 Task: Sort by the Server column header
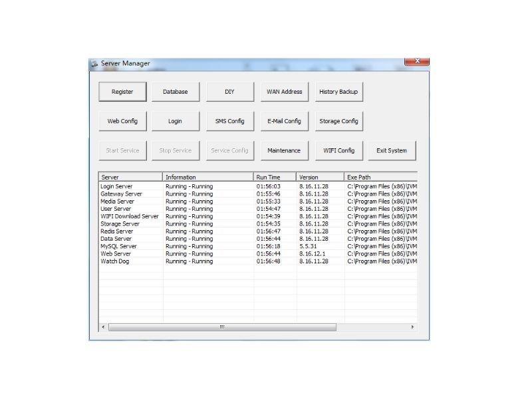[x=130, y=177]
